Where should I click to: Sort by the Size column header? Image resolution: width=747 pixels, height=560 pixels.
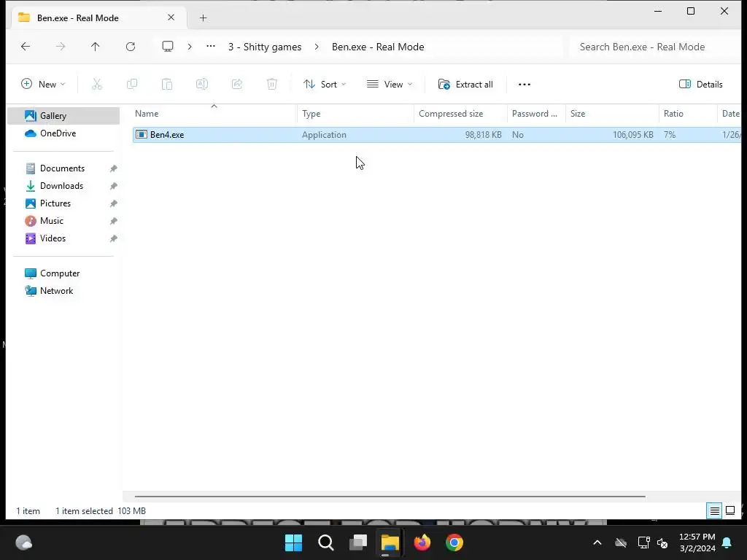coord(612,114)
